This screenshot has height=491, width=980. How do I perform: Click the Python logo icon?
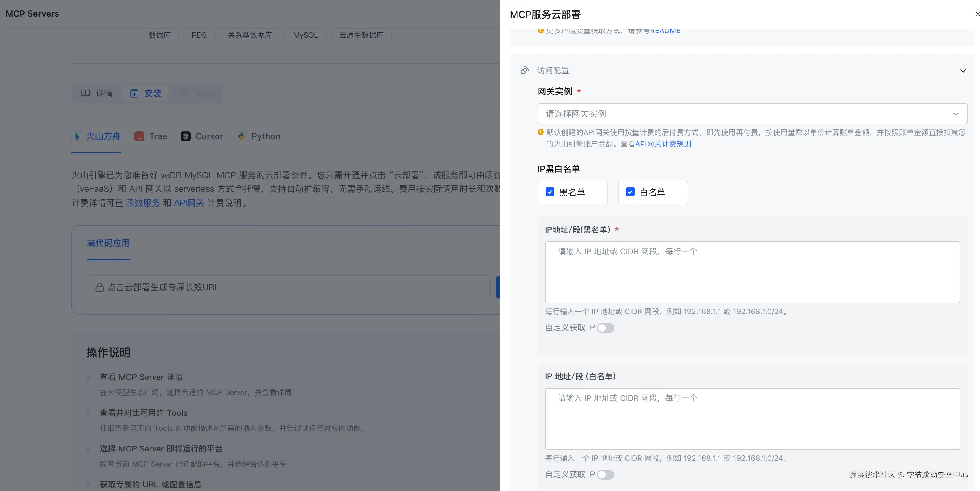click(241, 136)
